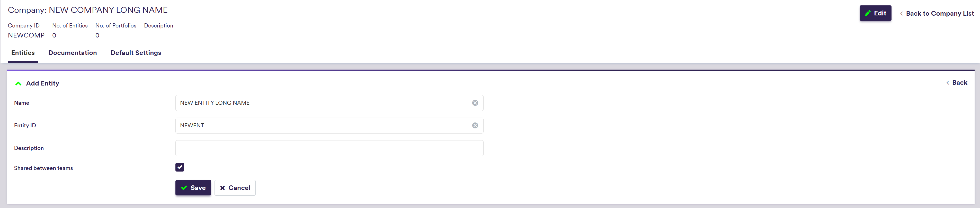
Task: Click the Add Entity panel heading
Action: pyautogui.click(x=43, y=83)
